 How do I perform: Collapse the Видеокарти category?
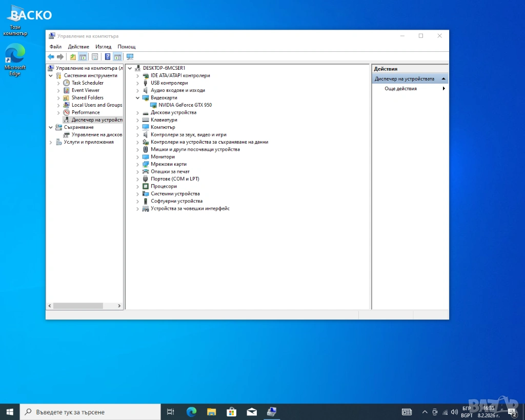click(x=137, y=97)
